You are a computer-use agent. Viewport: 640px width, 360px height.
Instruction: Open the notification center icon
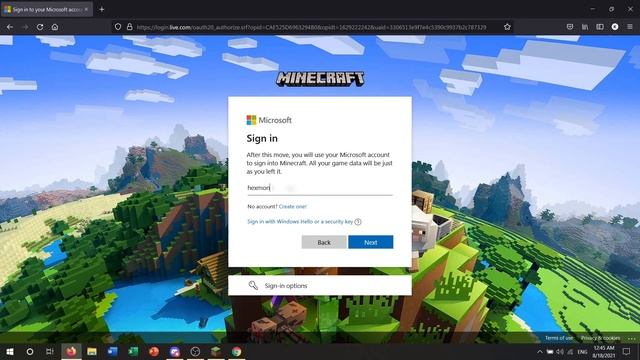pos(627,351)
